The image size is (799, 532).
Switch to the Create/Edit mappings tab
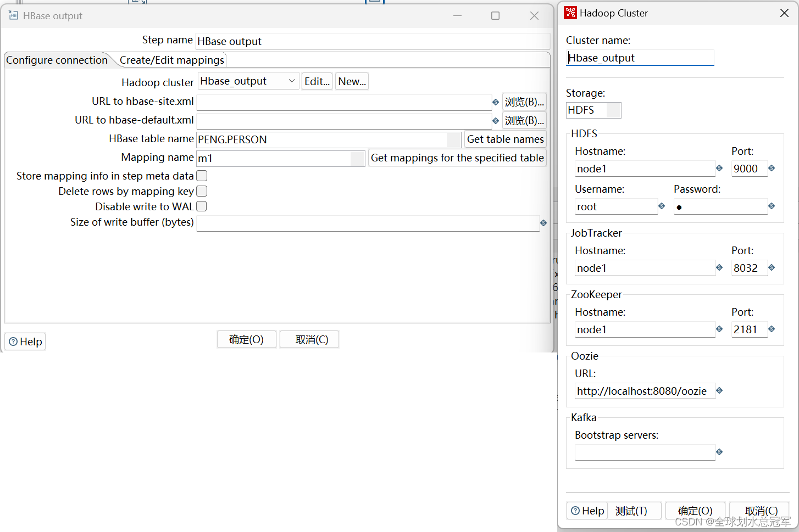171,59
